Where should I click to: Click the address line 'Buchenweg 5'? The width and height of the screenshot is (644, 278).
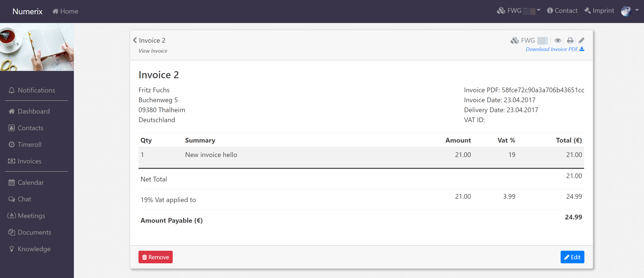[x=158, y=100]
